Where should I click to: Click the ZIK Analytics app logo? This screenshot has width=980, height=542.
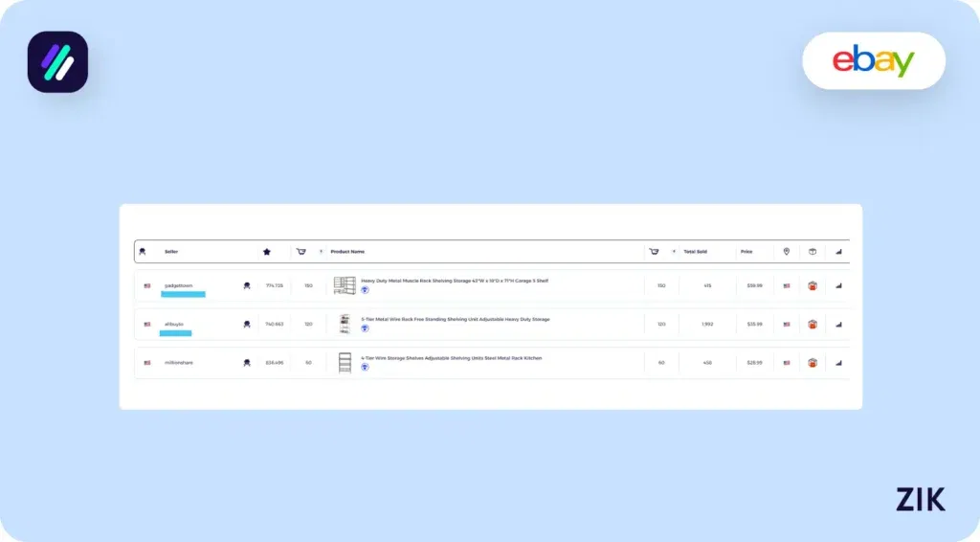click(x=57, y=62)
